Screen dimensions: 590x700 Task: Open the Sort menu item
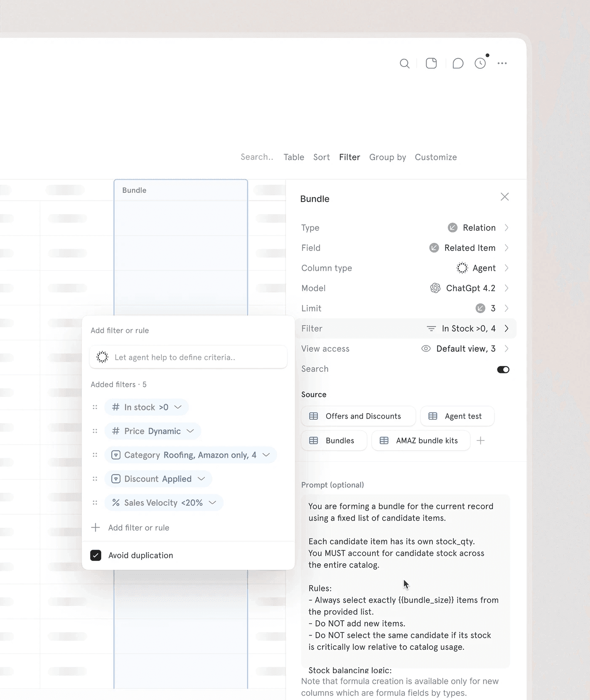point(321,157)
